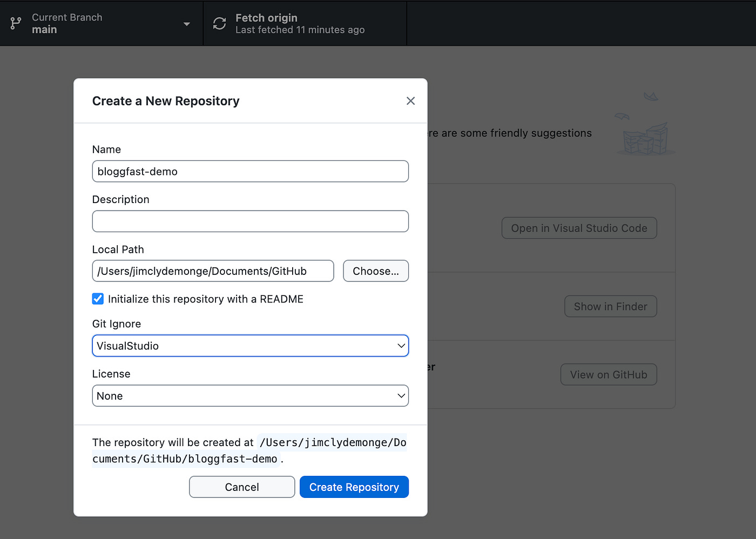Click the Show in Finder button
Screen dimensions: 756x539
pos(610,306)
